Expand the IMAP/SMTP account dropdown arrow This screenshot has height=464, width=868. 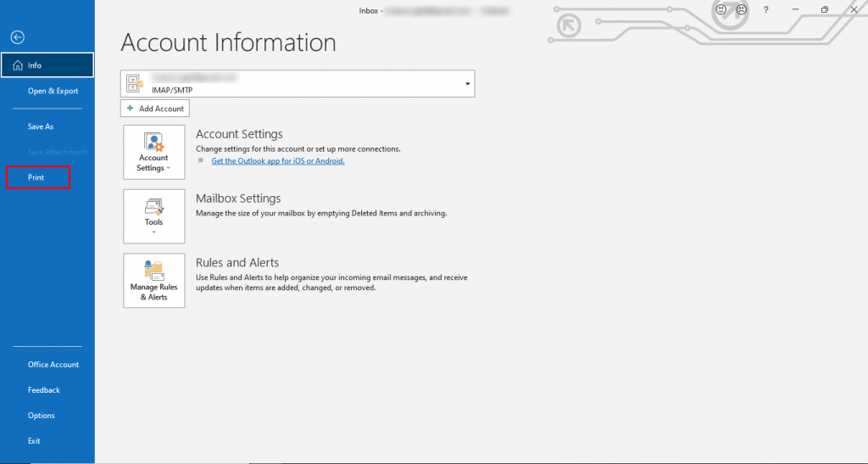467,84
